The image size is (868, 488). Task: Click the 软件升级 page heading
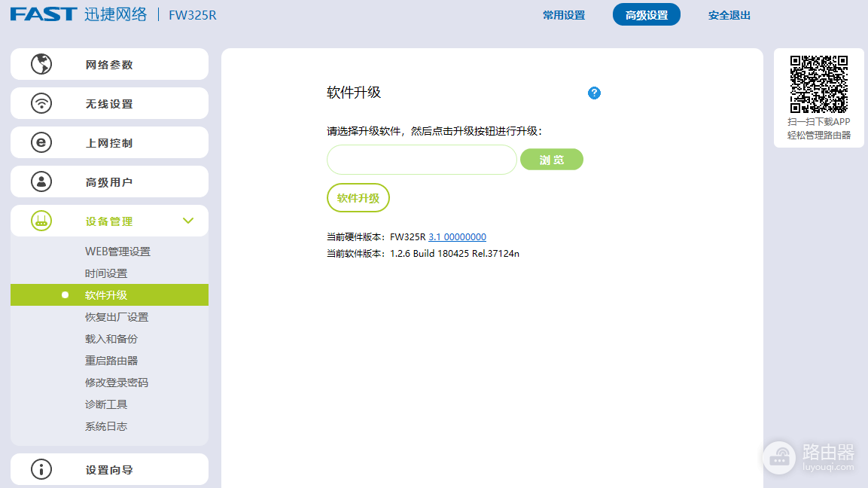pyautogui.click(x=354, y=93)
